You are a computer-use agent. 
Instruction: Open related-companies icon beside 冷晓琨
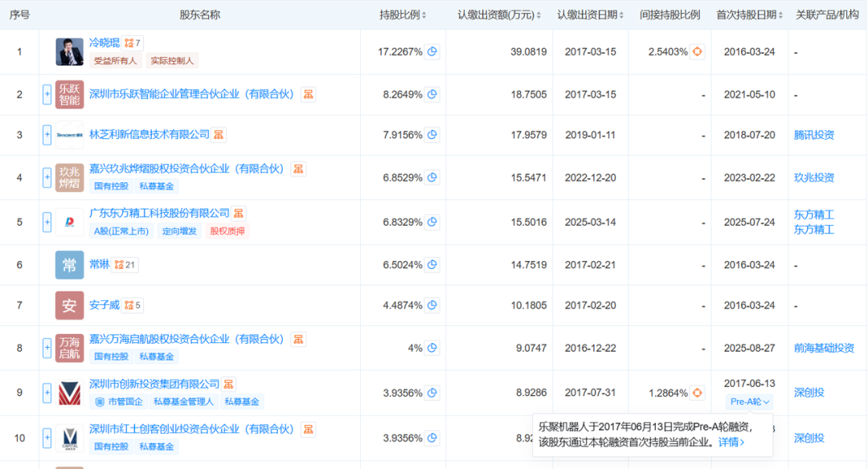(x=132, y=43)
